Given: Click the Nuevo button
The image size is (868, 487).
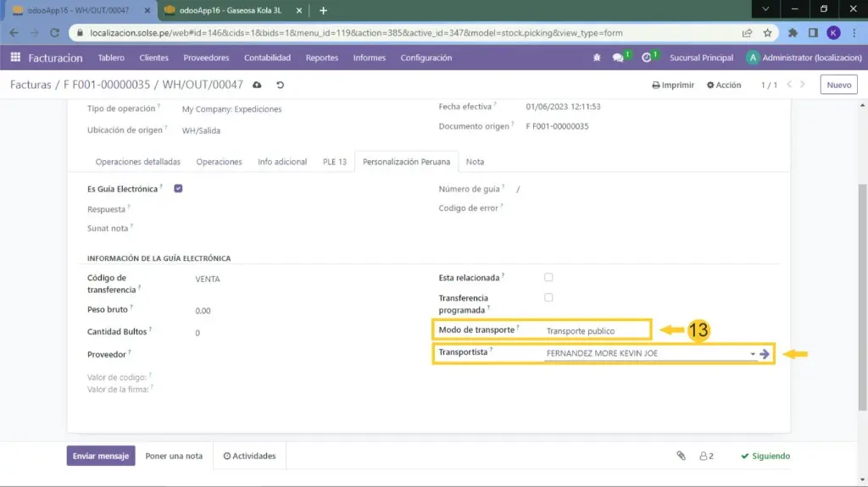Looking at the screenshot, I should (838, 85).
